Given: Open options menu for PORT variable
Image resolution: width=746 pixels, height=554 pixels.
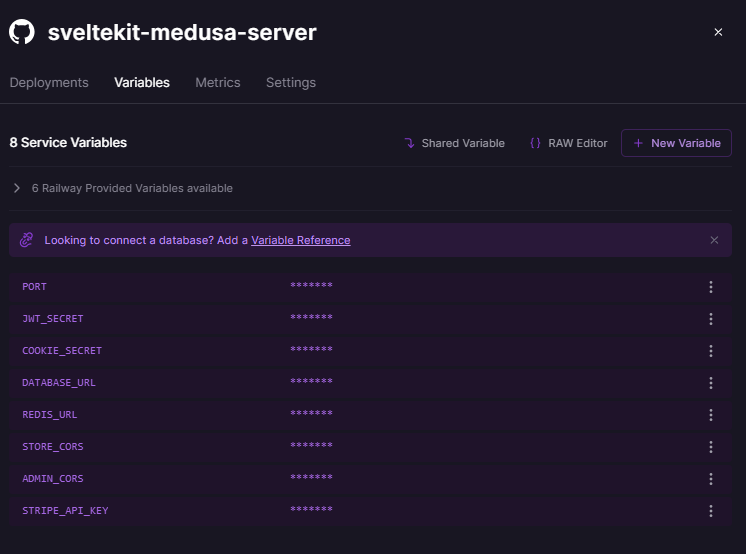Looking at the screenshot, I should click(x=711, y=287).
